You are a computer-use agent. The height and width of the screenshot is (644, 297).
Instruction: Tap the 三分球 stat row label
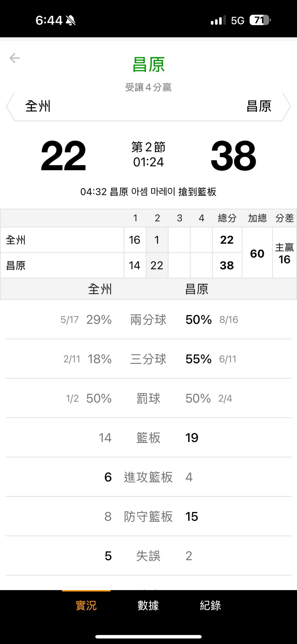click(148, 359)
